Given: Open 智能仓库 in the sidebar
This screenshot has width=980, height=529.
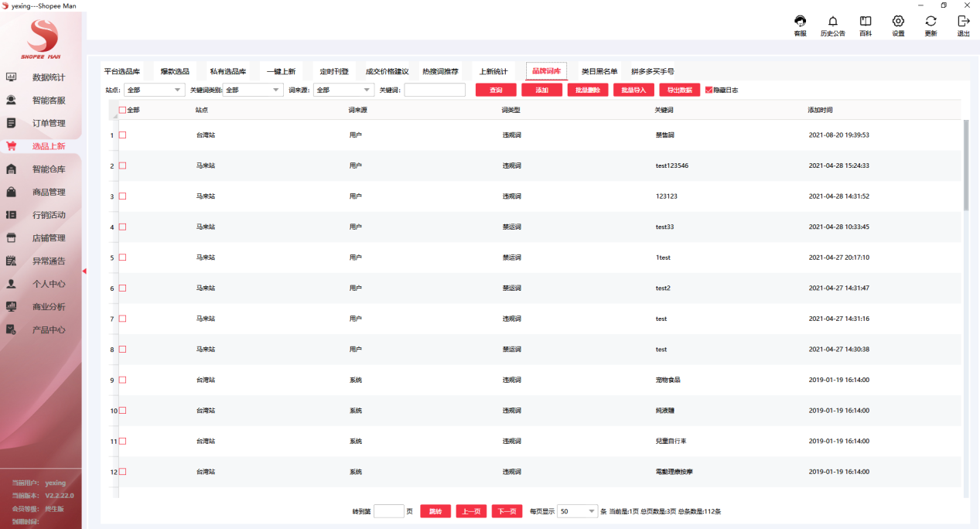Looking at the screenshot, I should click(48, 169).
